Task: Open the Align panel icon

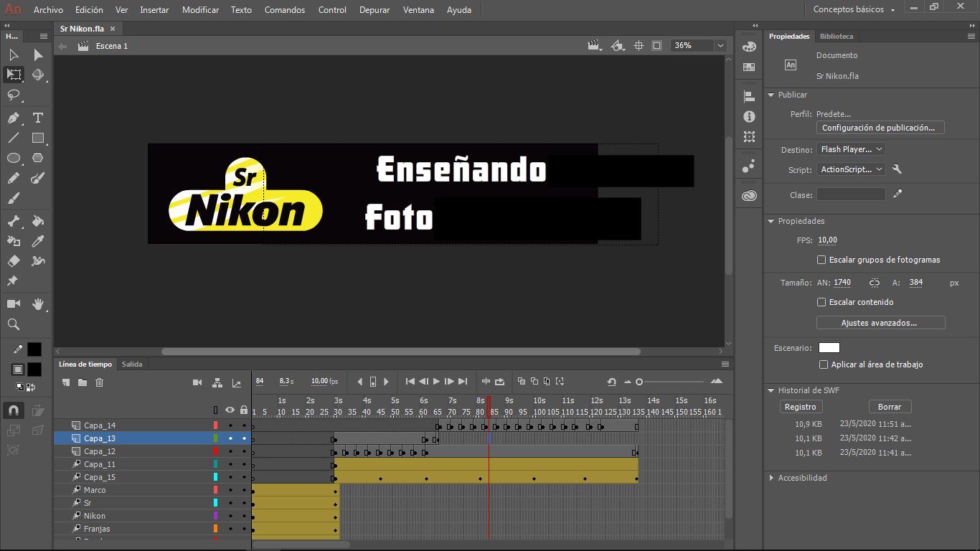Action: [749, 96]
